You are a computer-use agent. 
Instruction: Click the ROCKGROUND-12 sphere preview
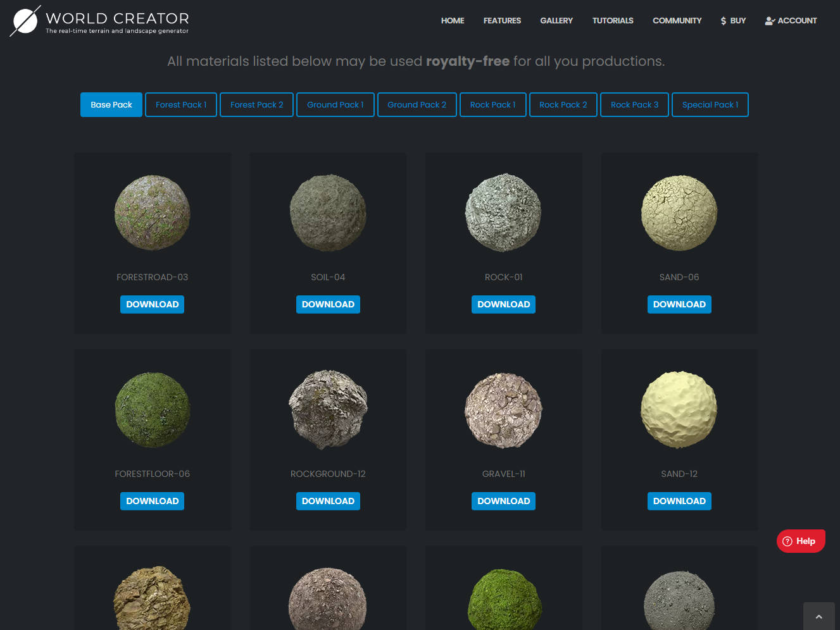click(328, 409)
